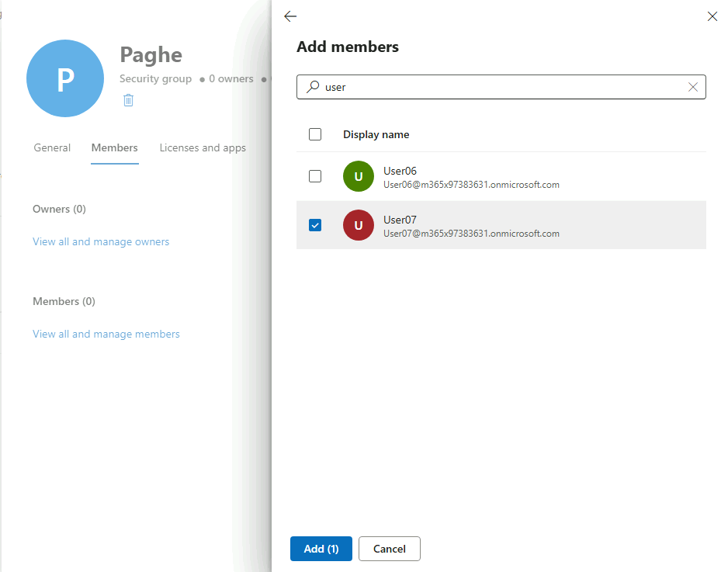Click User07@m365x97383631.onmicrosoft.com email
The height and width of the screenshot is (572, 728).
(471, 234)
